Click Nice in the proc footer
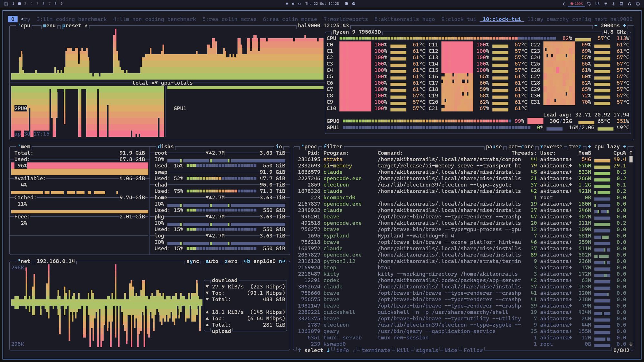This screenshot has width=644, height=362. [x=451, y=350]
